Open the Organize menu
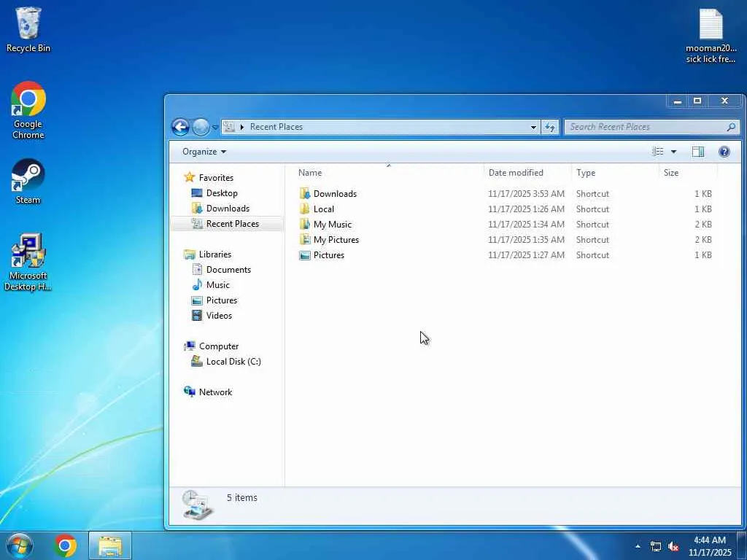Image resolution: width=747 pixels, height=560 pixels. [x=204, y=152]
